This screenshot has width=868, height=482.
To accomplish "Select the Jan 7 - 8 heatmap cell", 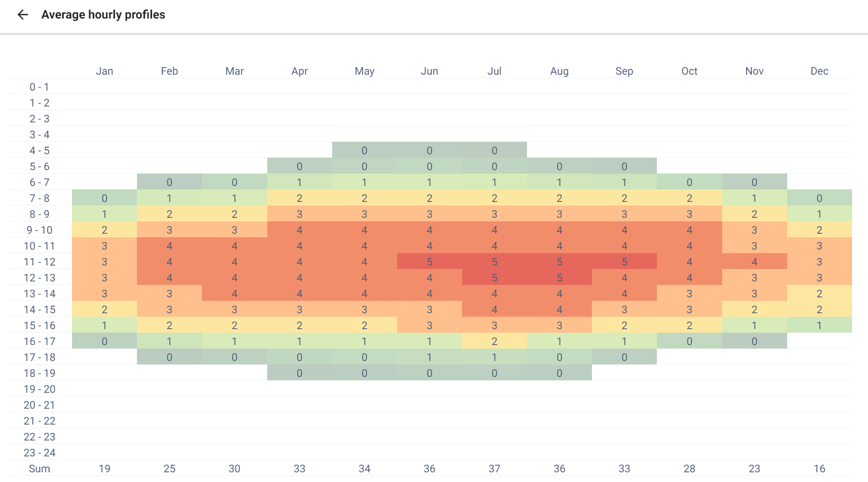I will click(105, 198).
